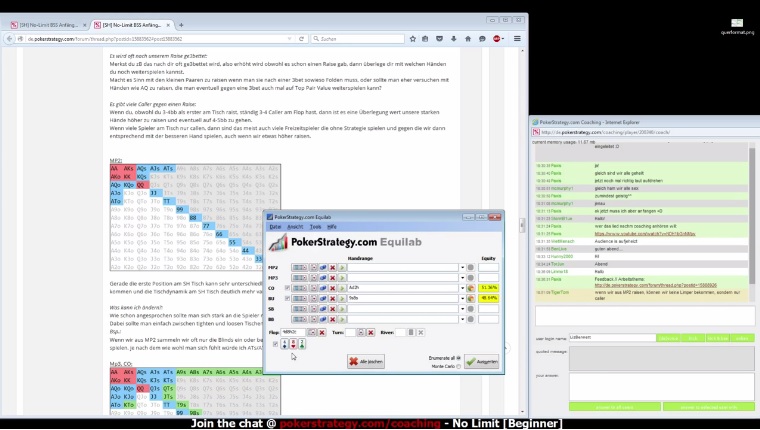Open YouTube link in coaching chat
Image resolution: width=760 pixels, height=430 pixels.
(x=645, y=234)
